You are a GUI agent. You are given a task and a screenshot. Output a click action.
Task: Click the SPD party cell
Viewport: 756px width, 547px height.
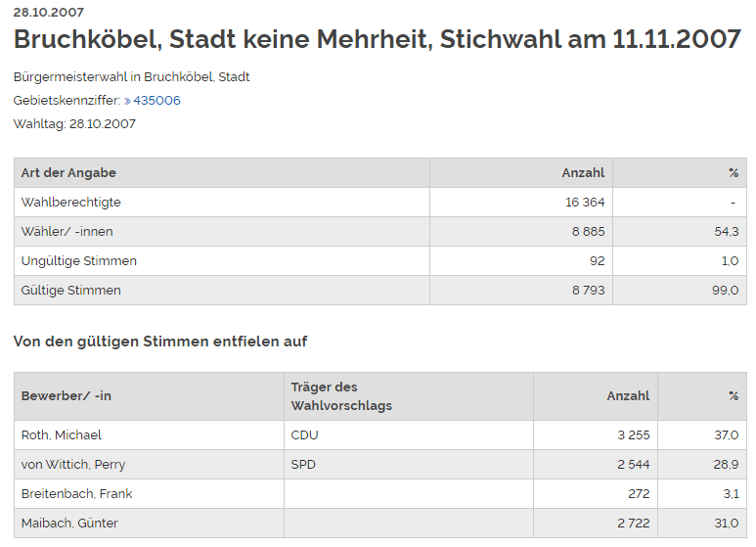click(303, 465)
